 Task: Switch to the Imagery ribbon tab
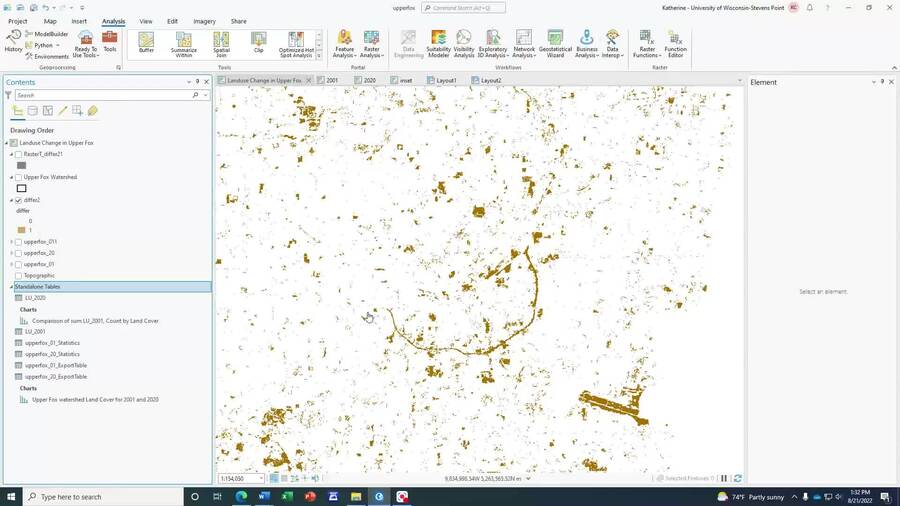(204, 21)
